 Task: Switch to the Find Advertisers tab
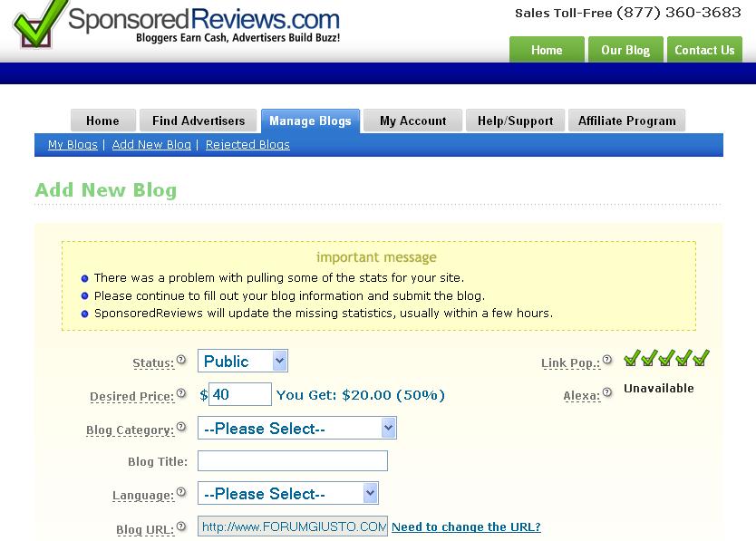coord(199,121)
